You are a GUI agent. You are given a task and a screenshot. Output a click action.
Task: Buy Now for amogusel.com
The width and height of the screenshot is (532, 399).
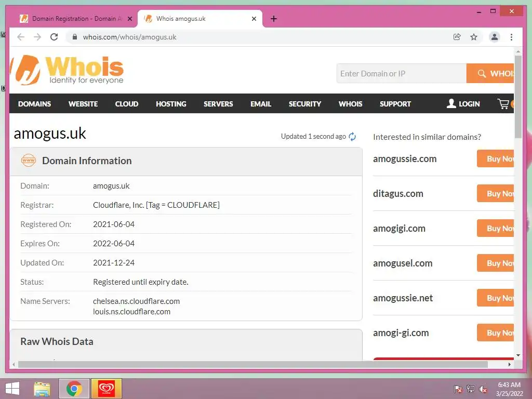[495, 263]
